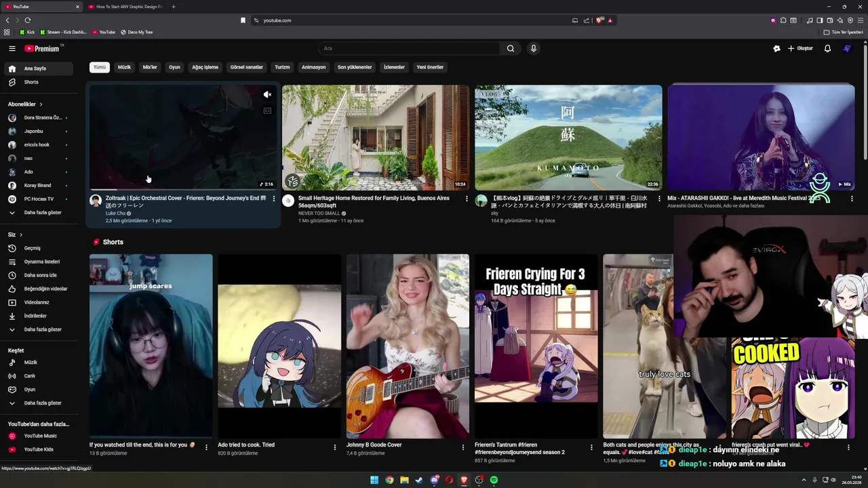Select the Yeni öneriler filter chip
Screen dimensions: 868x488
pos(430,67)
